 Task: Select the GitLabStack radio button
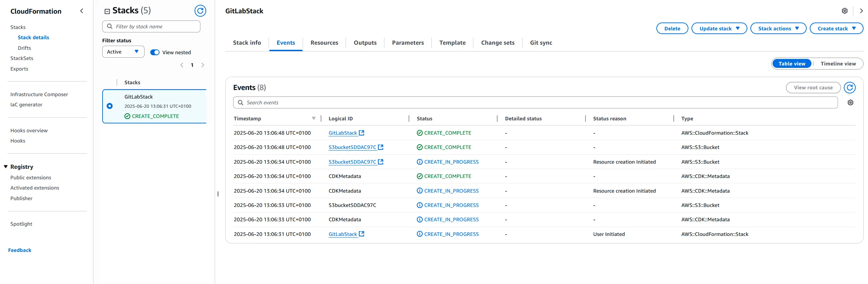[x=110, y=106]
